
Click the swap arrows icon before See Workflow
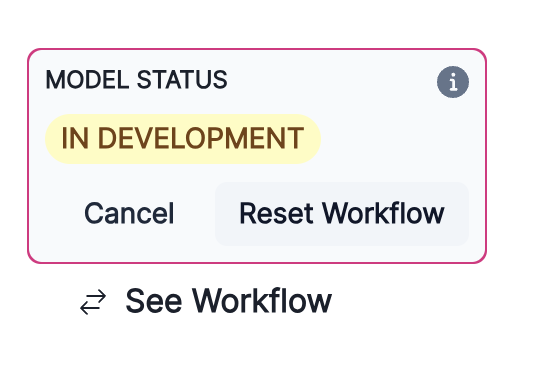93,302
